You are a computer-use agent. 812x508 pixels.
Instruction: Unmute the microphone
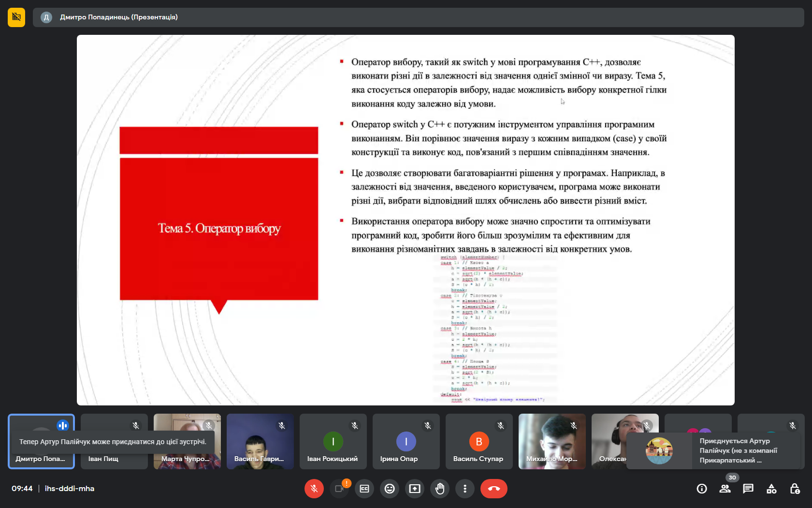[x=314, y=489]
